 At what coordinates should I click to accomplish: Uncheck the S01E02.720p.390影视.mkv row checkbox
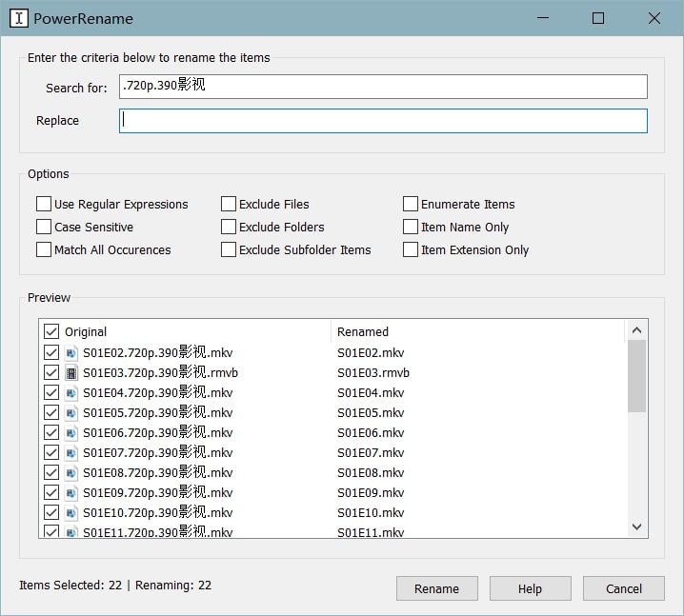[x=51, y=352]
